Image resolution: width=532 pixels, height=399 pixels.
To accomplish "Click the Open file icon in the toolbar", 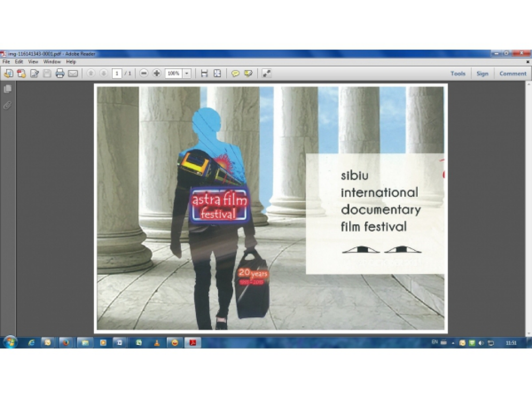I will point(8,73).
